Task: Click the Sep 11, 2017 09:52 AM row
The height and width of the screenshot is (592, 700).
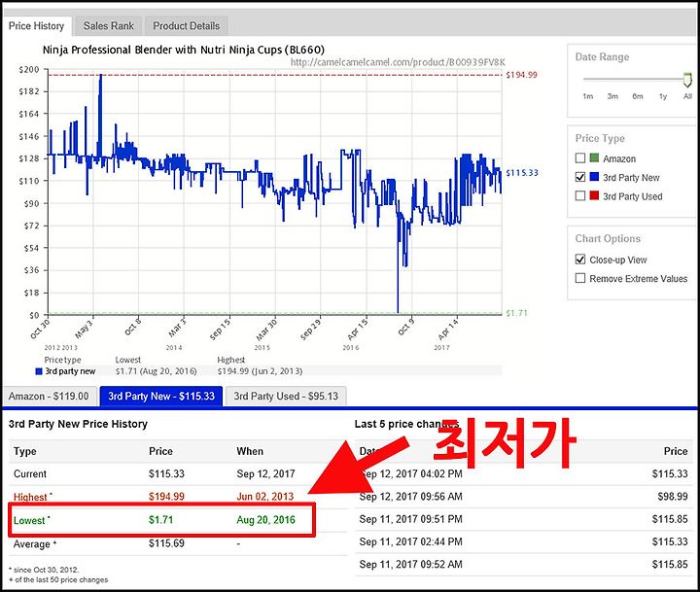Action: click(524, 565)
